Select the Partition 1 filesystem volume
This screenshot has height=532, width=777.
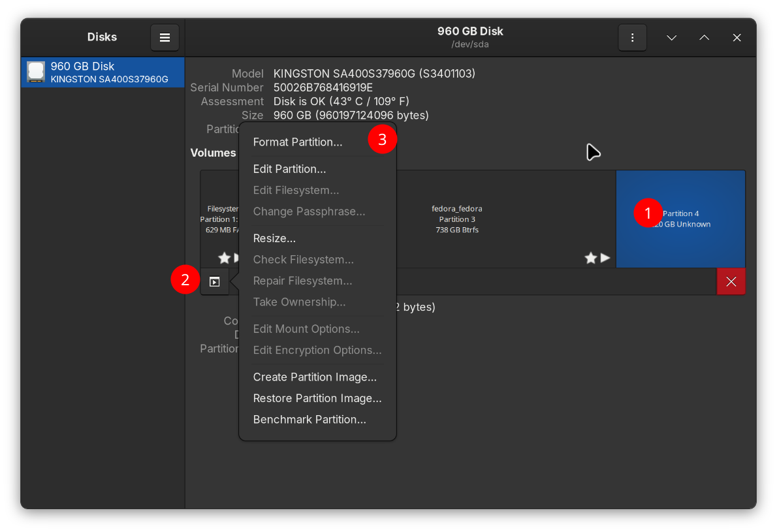tap(219, 219)
